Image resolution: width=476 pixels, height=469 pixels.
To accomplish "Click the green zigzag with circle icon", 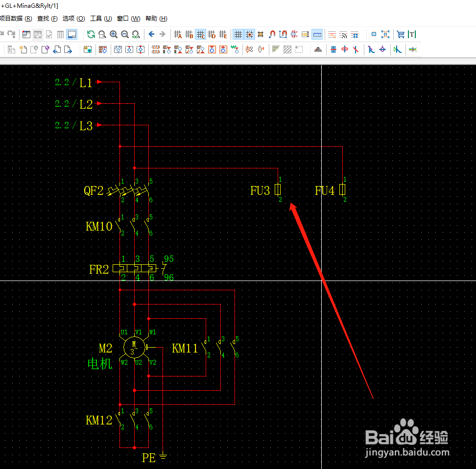I will (x=235, y=49).
